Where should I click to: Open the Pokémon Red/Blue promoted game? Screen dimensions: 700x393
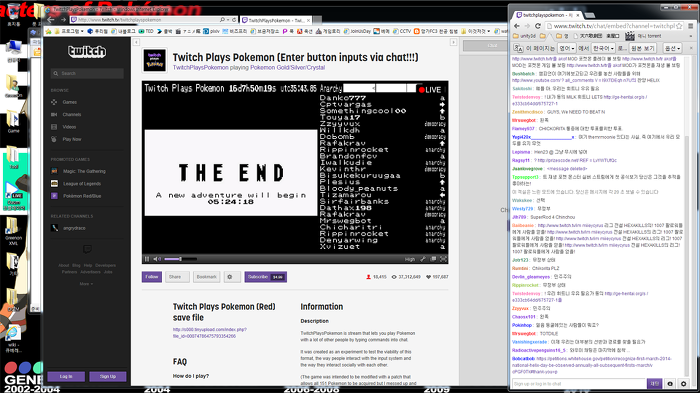[x=82, y=196]
